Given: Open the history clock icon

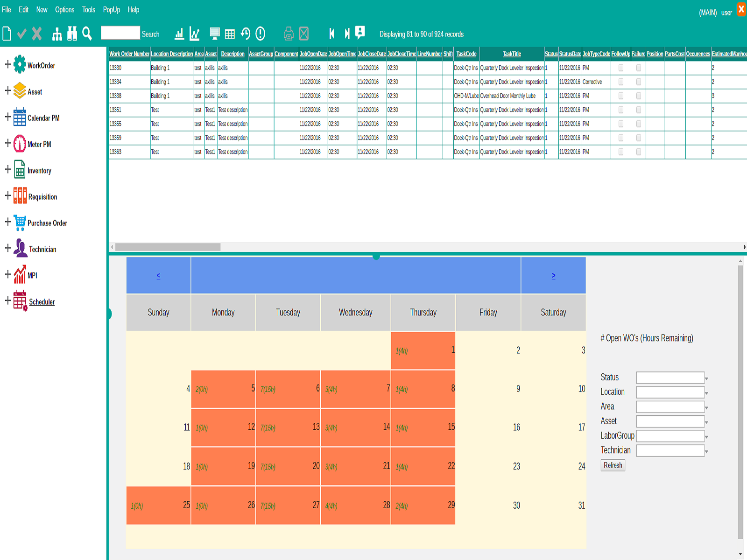Looking at the screenshot, I should coord(245,34).
